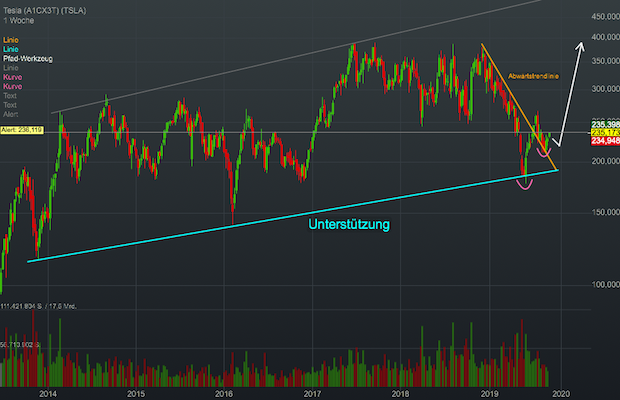Click the green 235,398 price tag
This screenshot has height=400, width=620.
tap(605, 124)
